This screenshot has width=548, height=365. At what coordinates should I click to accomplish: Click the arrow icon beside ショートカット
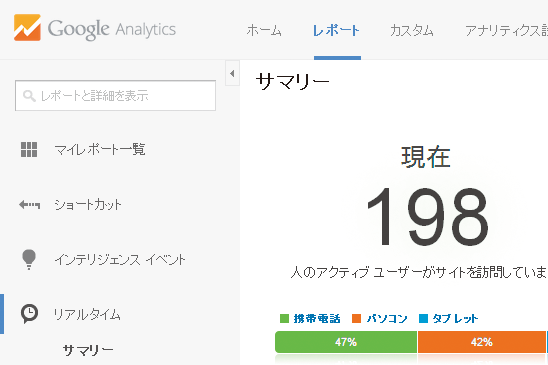(29, 205)
